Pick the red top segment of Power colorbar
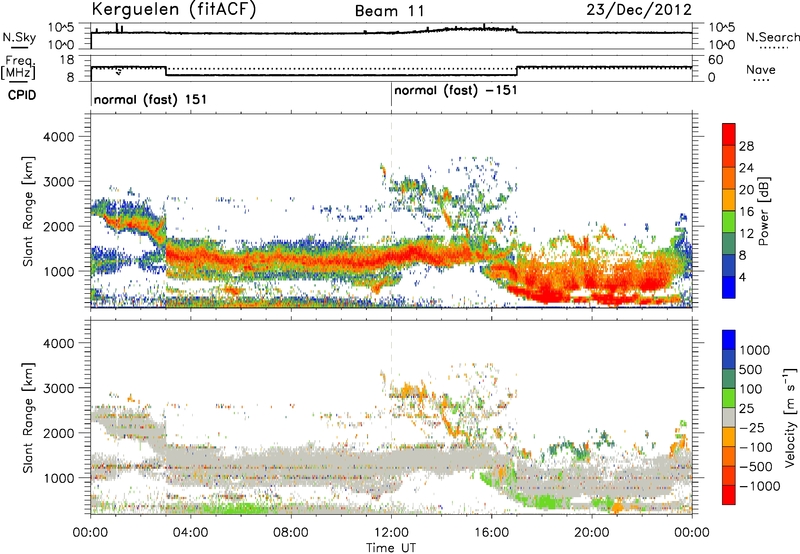The width and height of the screenshot is (800, 554). 729,134
